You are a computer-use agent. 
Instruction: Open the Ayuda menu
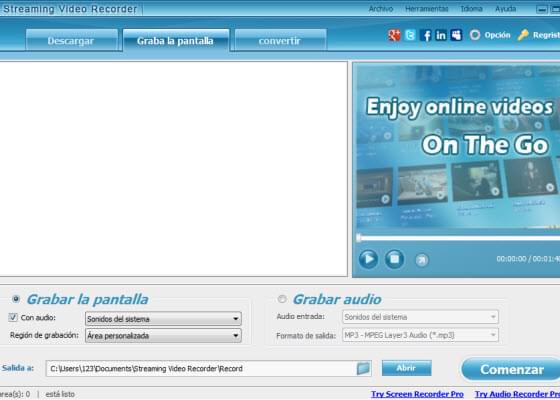click(x=505, y=9)
